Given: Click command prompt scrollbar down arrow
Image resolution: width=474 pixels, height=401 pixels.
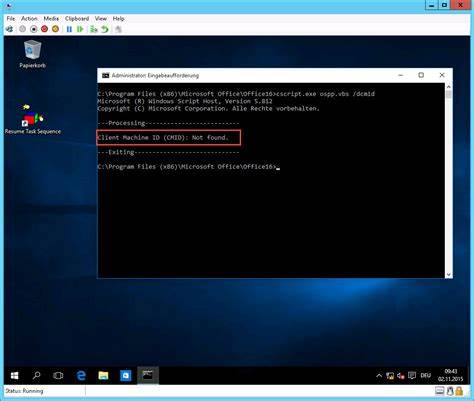Looking at the screenshot, I should tap(449, 275).
